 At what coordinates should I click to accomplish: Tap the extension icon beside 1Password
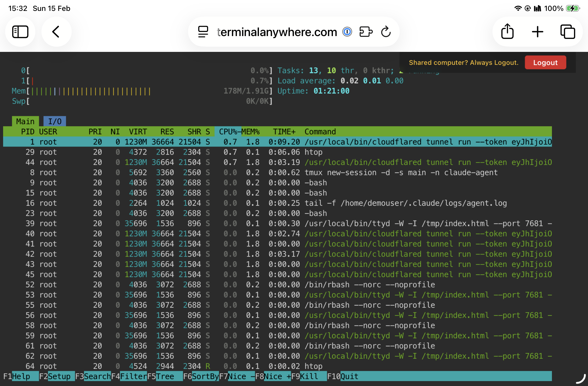[x=366, y=32]
